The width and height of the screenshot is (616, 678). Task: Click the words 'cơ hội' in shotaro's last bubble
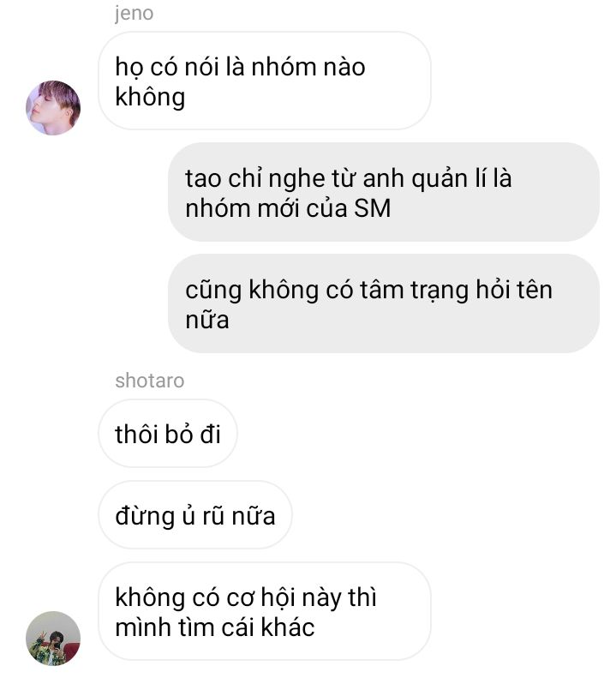point(261,598)
